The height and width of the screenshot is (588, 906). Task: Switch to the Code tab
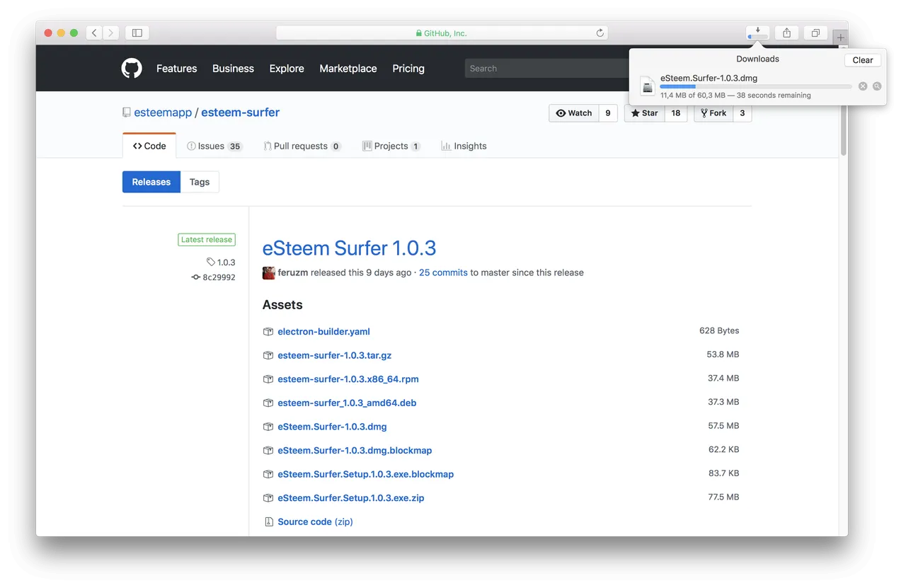click(149, 146)
